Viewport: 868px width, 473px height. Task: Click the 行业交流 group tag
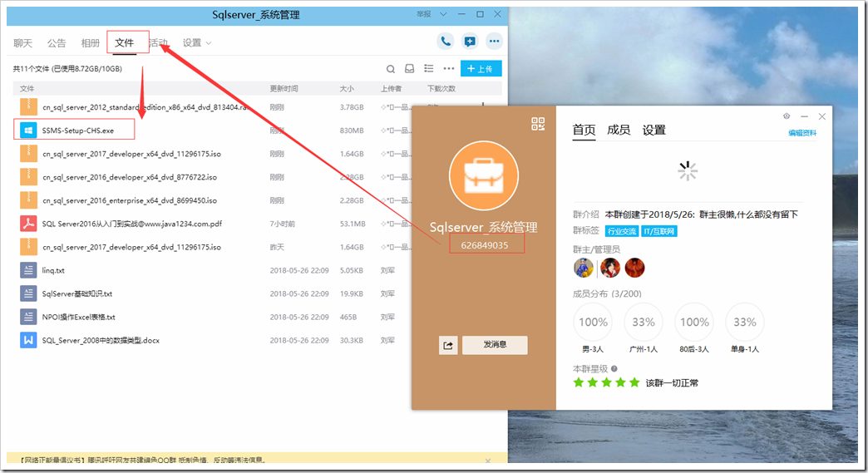[622, 231]
